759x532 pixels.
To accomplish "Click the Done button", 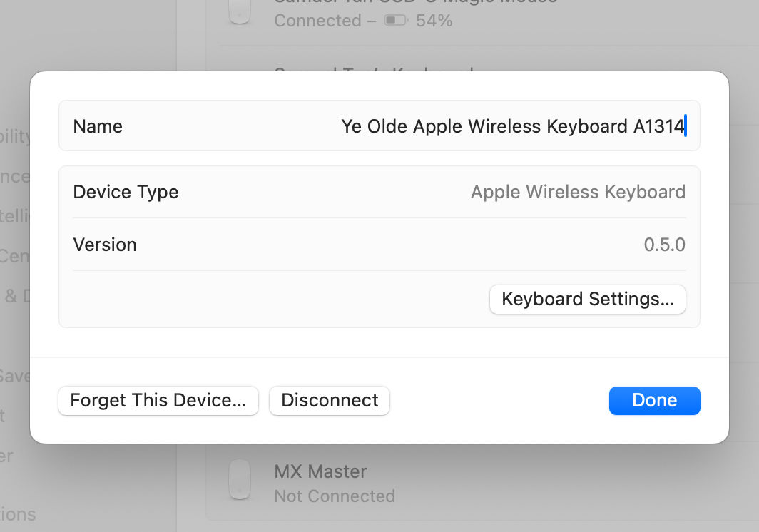I will click(654, 400).
